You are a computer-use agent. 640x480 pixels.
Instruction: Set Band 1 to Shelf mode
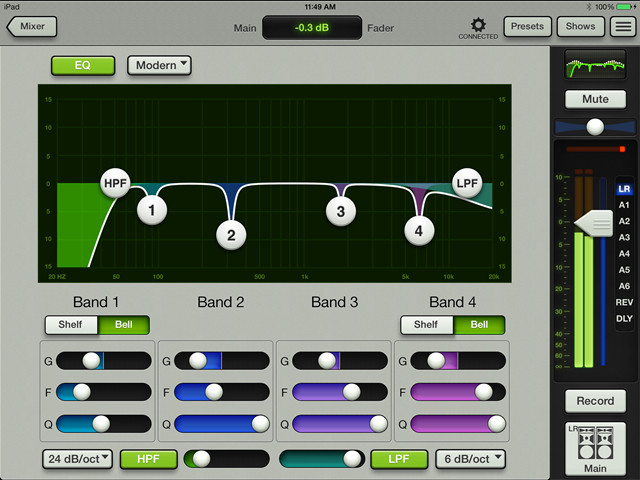click(70, 325)
